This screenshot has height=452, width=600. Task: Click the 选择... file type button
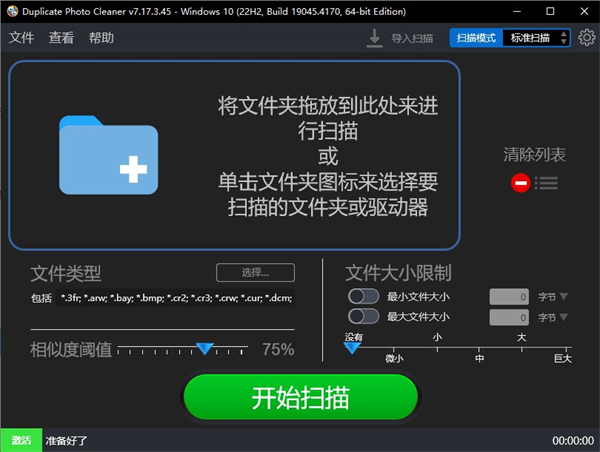255,273
